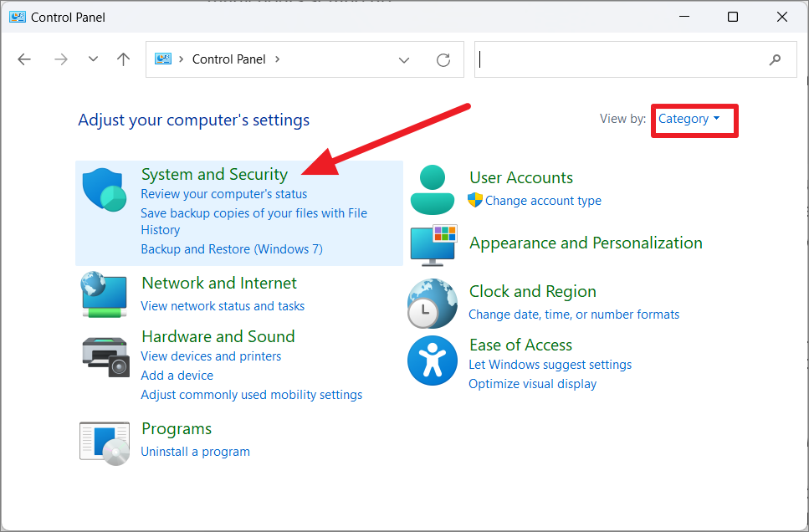The width and height of the screenshot is (809, 532).
Task: Select View network status and tasks
Action: pos(223,306)
